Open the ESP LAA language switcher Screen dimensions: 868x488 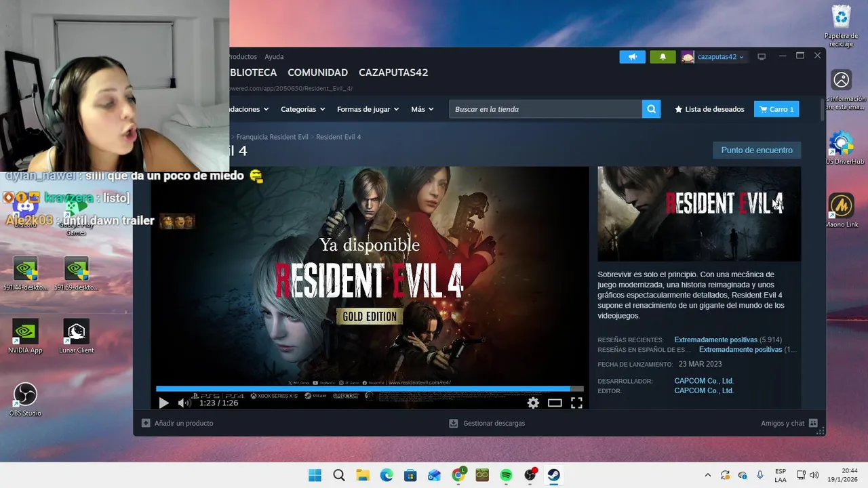(x=781, y=475)
